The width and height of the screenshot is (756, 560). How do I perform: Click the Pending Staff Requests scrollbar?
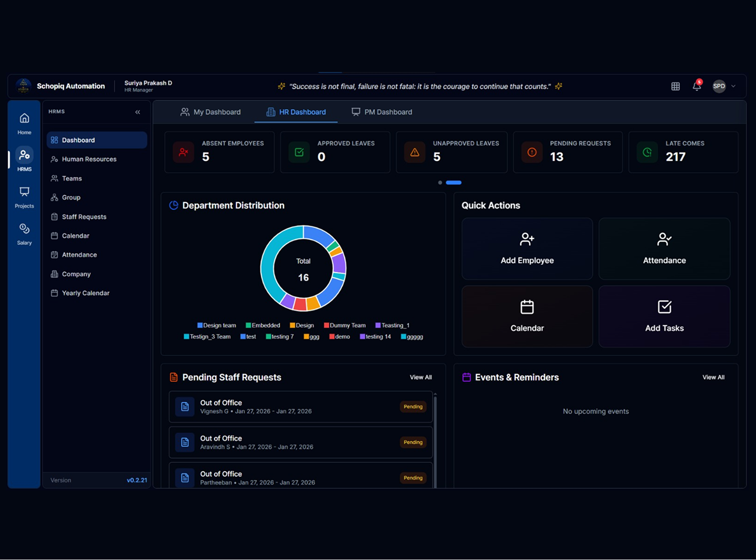435,441
